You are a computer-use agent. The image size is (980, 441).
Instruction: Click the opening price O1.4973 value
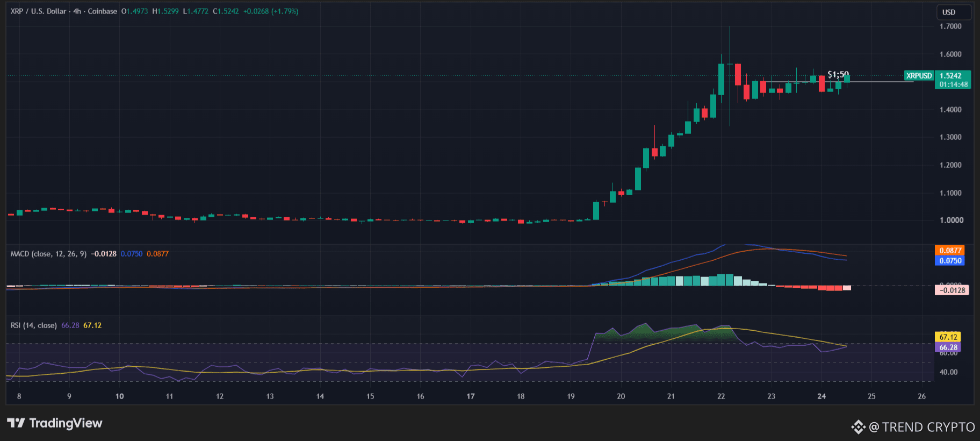(134, 11)
